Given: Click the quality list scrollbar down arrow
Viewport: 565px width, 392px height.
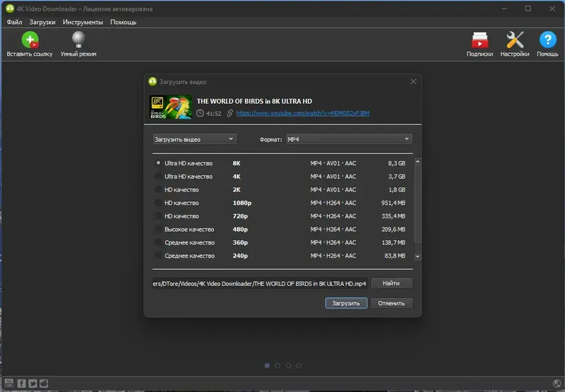Looking at the screenshot, I should 417,257.
